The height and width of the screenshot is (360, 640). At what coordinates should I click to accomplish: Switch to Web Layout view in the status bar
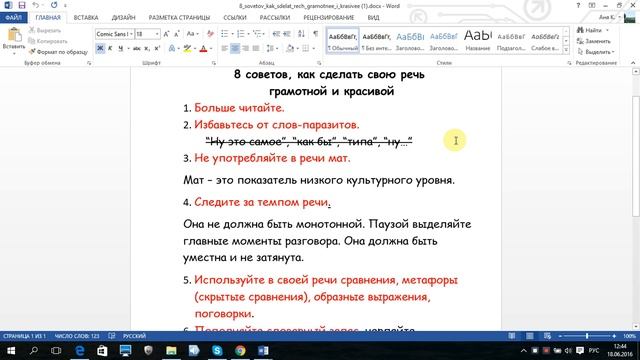(547, 336)
